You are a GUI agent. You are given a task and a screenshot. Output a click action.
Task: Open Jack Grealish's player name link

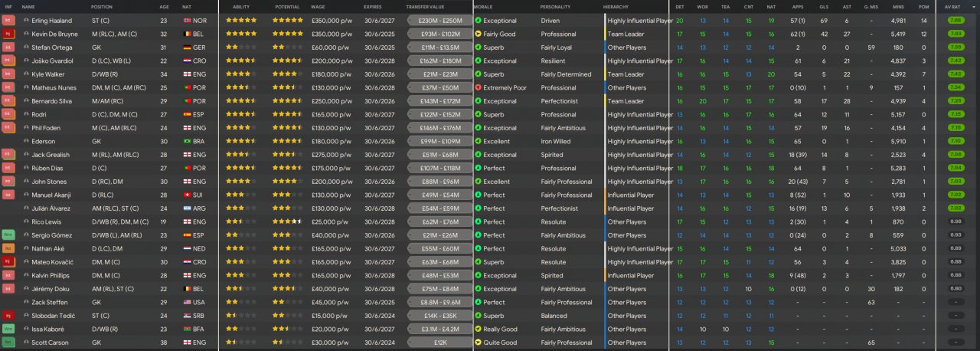[x=51, y=155]
